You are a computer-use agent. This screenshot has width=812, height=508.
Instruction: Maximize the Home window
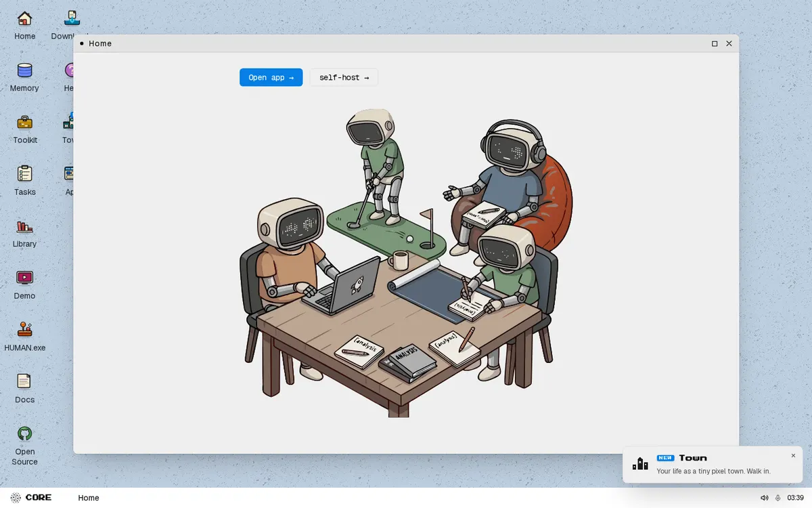[x=715, y=43]
